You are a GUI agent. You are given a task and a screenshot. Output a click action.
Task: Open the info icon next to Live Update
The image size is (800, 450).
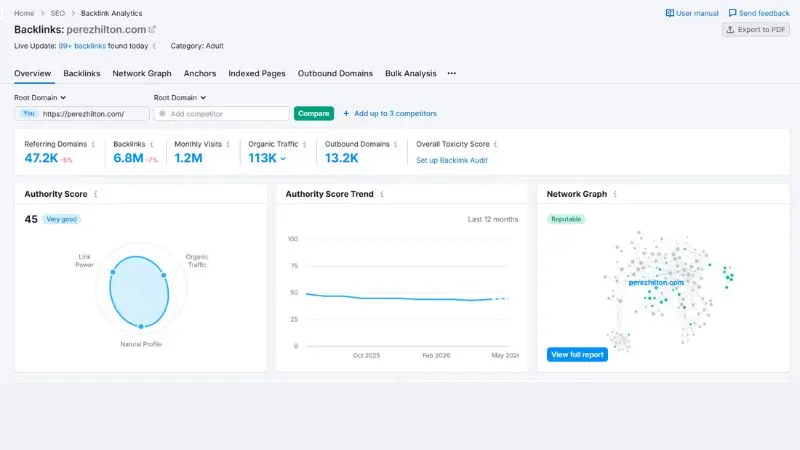(155, 46)
